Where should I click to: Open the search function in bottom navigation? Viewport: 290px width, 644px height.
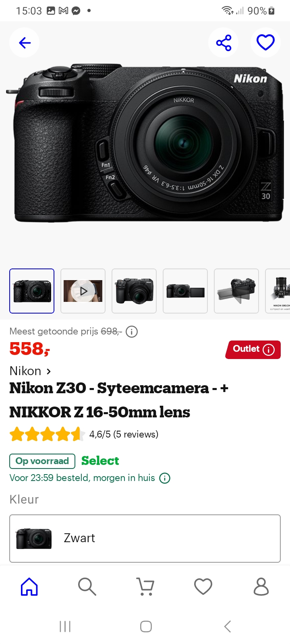(87, 586)
